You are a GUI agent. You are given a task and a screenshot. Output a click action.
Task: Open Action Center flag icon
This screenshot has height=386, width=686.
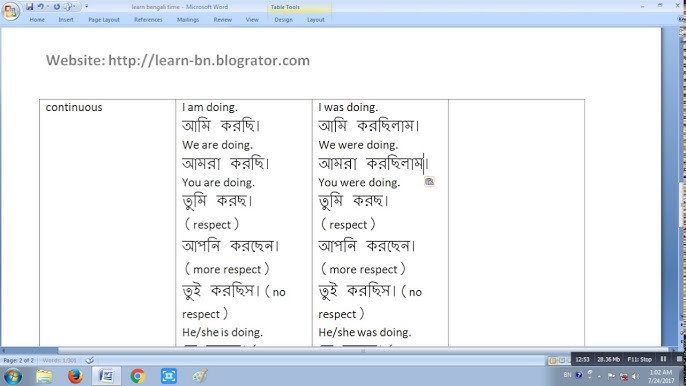point(611,376)
